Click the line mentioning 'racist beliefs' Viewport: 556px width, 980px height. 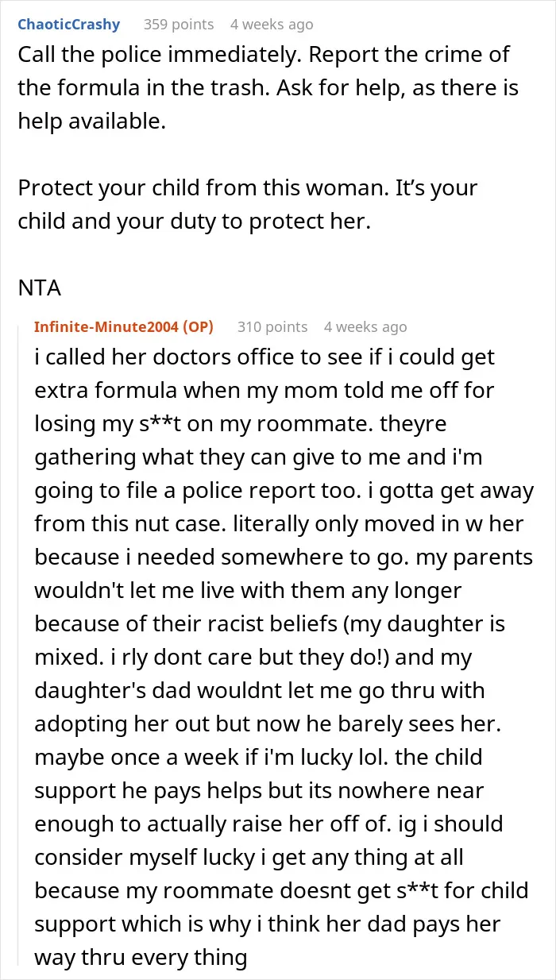pos(270,624)
